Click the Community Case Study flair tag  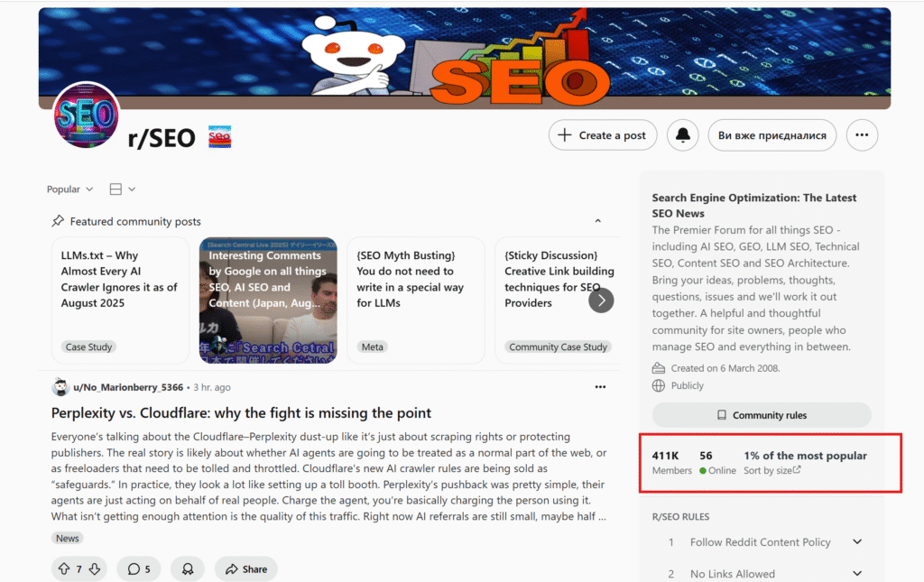[558, 347]
